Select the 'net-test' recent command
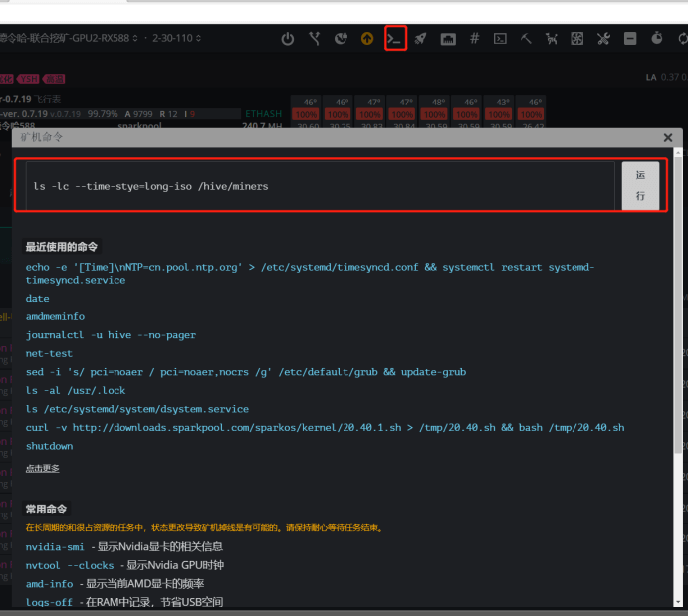Screen dimensions: 689x616 (49, 354)
